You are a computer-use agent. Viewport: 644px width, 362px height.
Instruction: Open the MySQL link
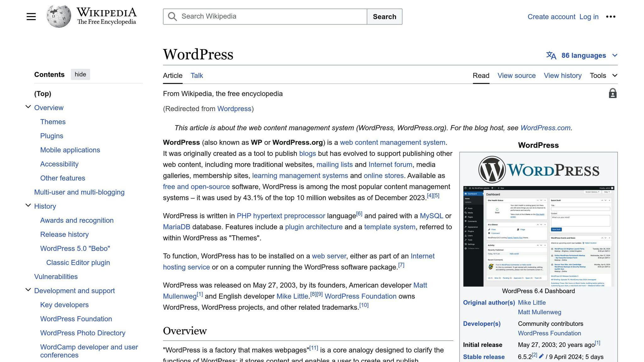tap(431, 216)
